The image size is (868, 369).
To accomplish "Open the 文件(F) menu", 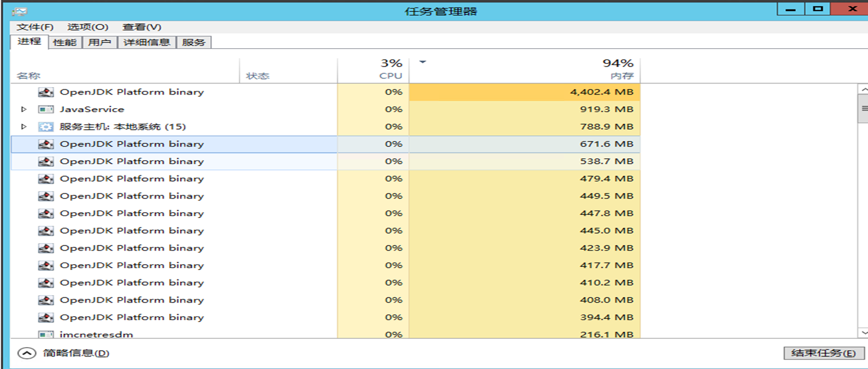I will click(34, 27).
